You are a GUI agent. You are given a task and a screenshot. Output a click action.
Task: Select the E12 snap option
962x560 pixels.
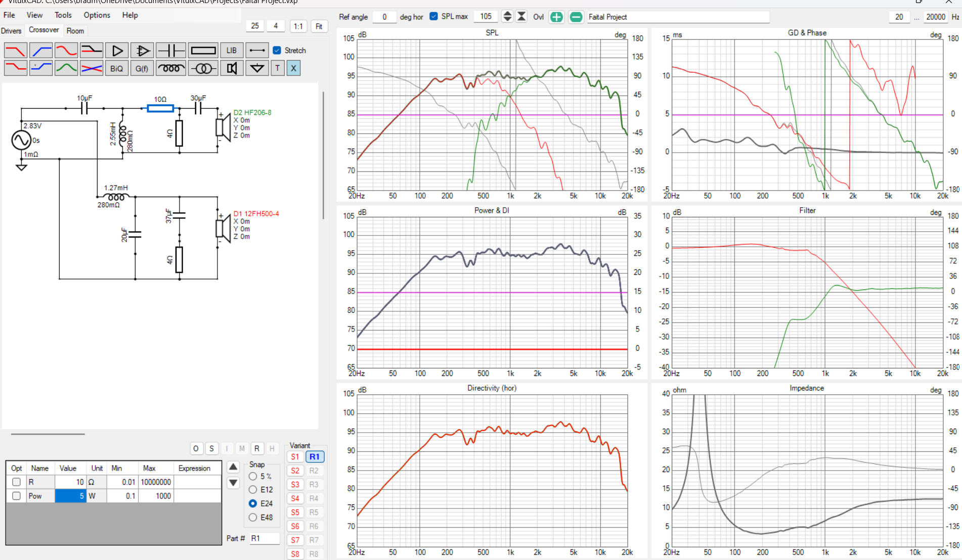[x=253, y=489]
